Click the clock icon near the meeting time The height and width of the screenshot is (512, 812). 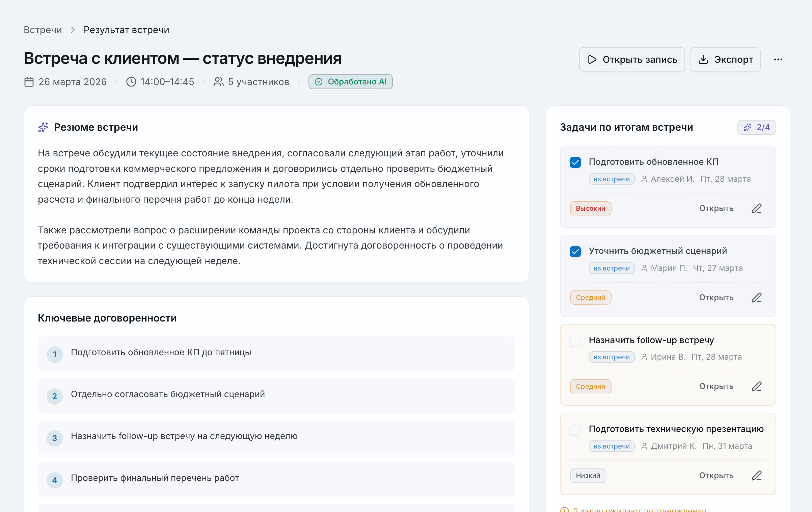point(131,82)
